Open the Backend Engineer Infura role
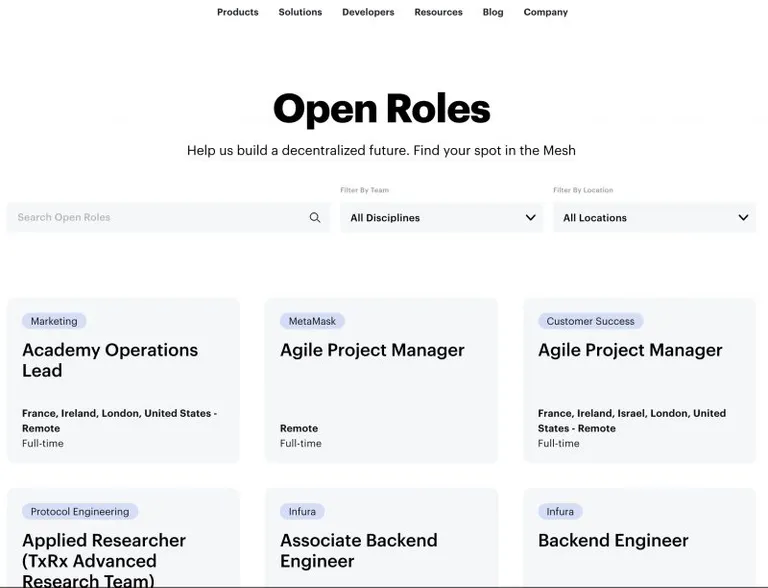 639,538
